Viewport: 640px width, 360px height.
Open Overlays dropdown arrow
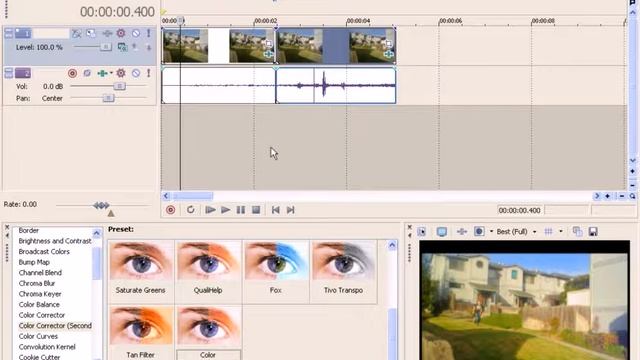pyautogui.click(x=560, y=232)
